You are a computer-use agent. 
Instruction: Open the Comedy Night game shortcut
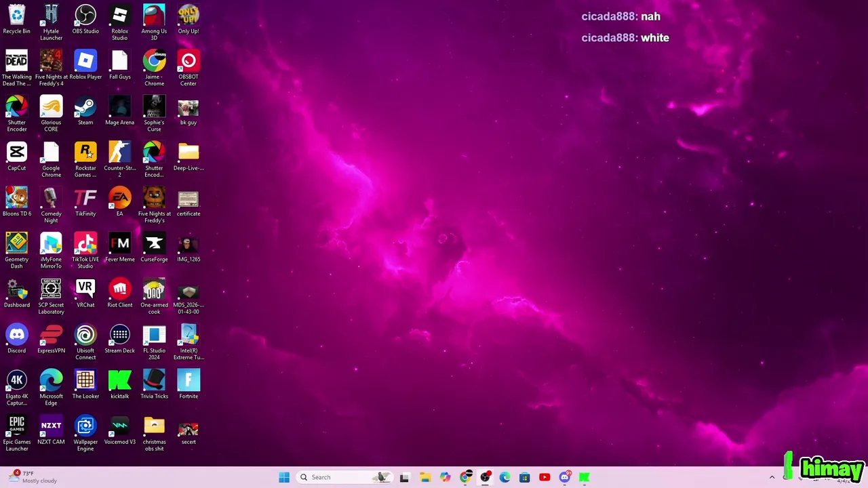(x=51, y=205)
